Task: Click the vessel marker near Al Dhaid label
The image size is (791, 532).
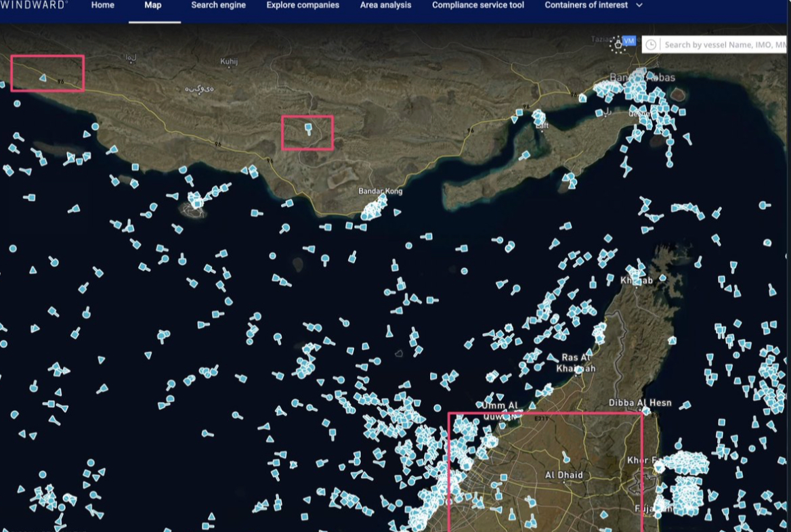Action: point(566,458)
